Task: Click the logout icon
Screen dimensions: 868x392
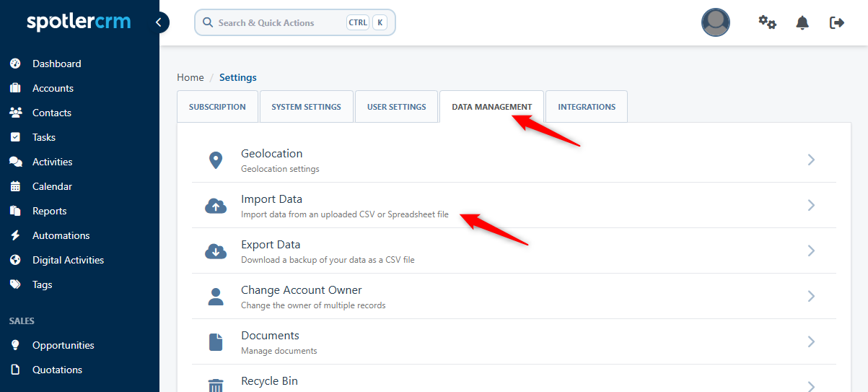Action: pos(837,22)
